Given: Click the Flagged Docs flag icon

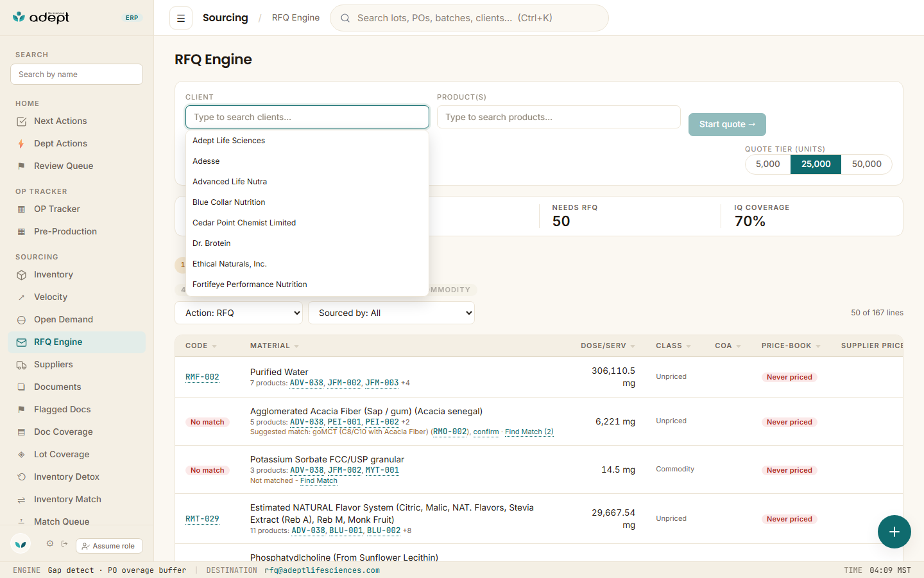Looking at the screenshot, I should (21, 410).
